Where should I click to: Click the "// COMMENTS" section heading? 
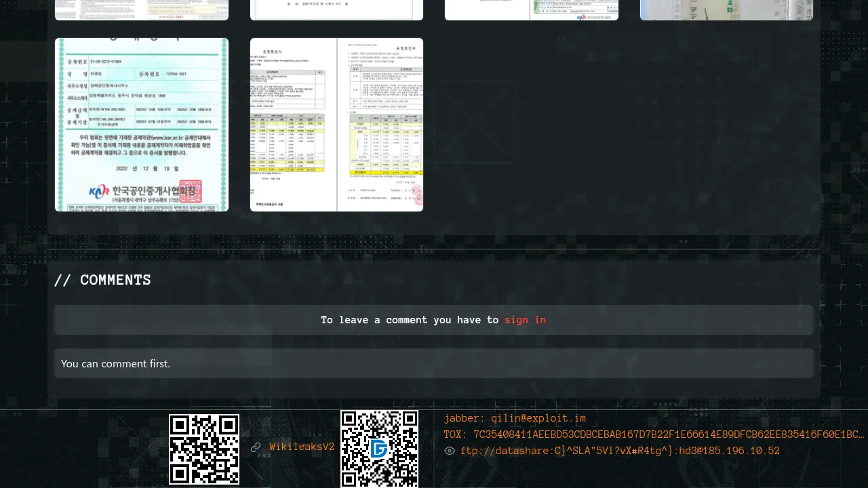pyautogui.click(x=102, y=280)
